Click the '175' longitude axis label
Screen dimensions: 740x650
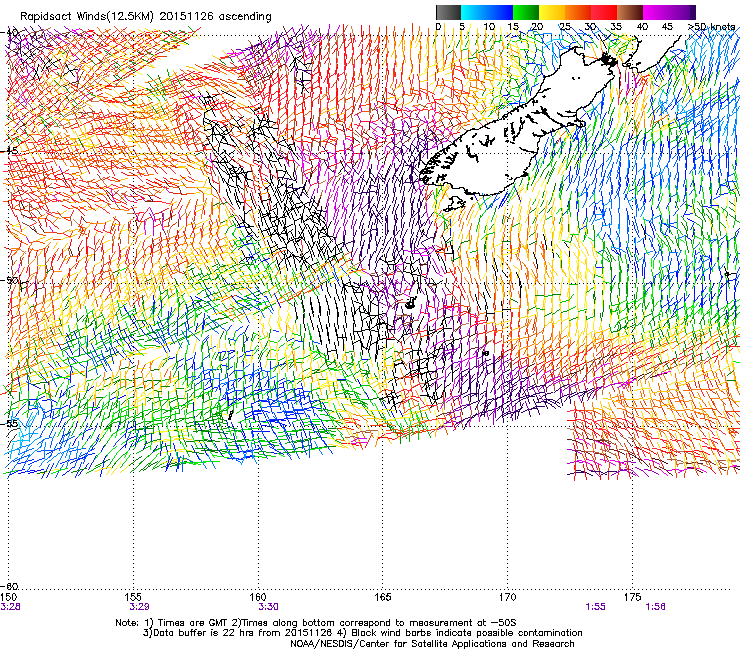tap(632, 597)
